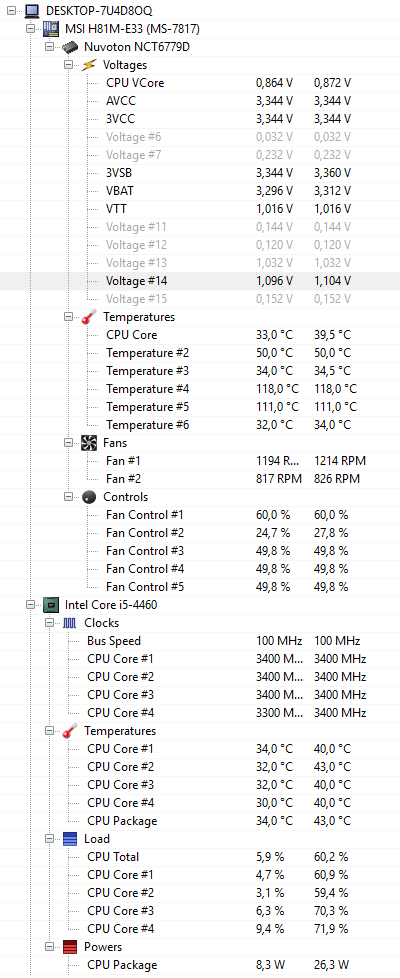The height and width of the screenshot is (978, 400).
Task: Select the CPU Package power row
Action: [x=200, y=965]
